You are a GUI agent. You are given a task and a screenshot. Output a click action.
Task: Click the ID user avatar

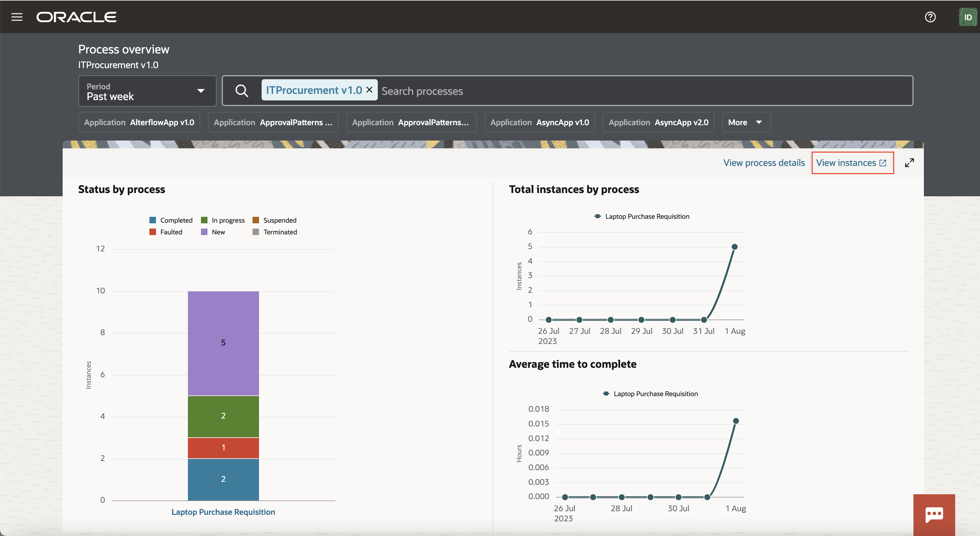pyautogui.click(x=968, y=16)
